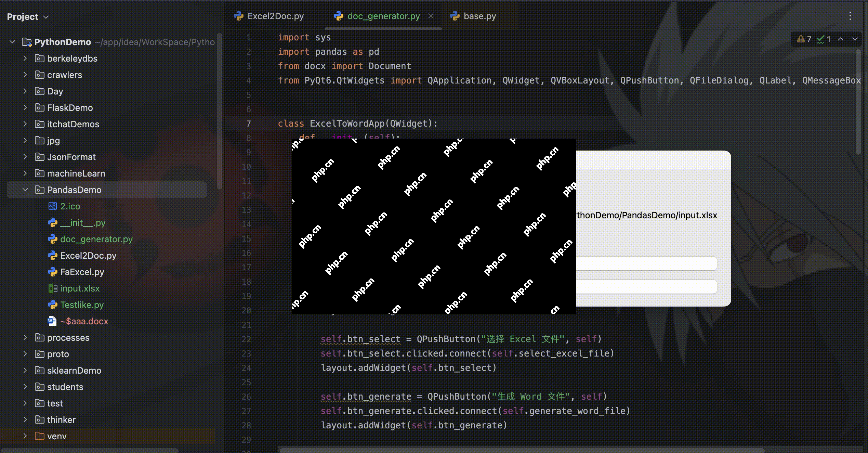Expand the FlaskDemo folder
868x453 pixels.
[x=25, y=107]
